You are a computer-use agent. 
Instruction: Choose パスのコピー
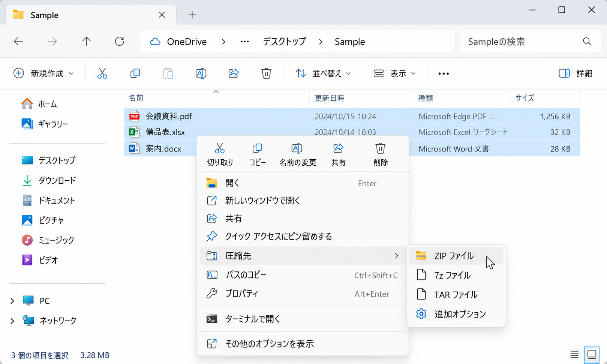[303, 275]
